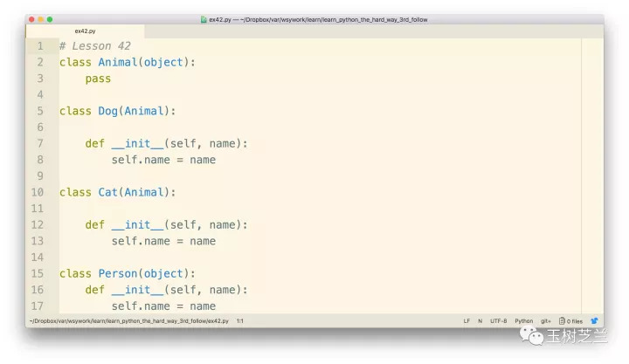Image resolution: width=629 pixels, height=364 pixels.
Task: Click the 'git+' status bar entry
Action: click(x=545, y=320)
